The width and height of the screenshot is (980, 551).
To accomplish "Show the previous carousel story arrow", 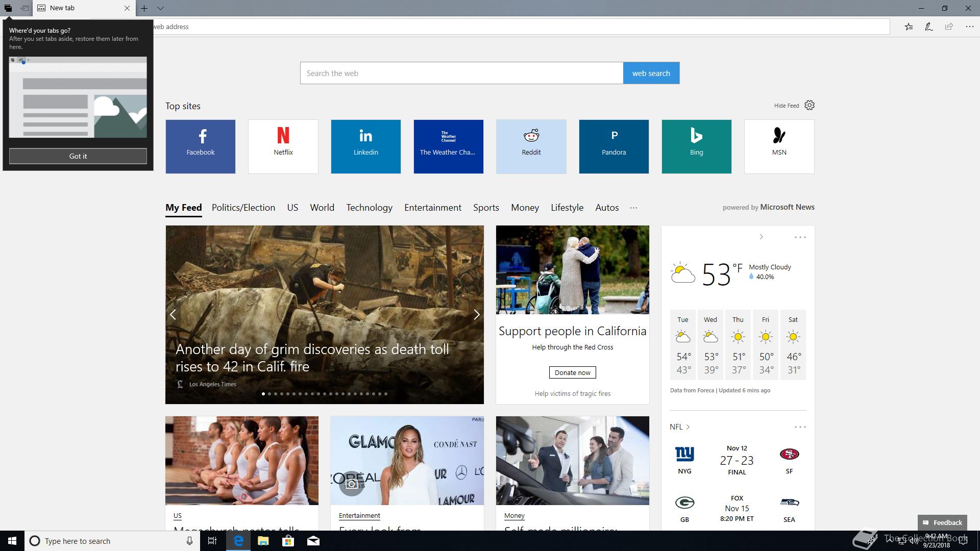I will 173,315.
